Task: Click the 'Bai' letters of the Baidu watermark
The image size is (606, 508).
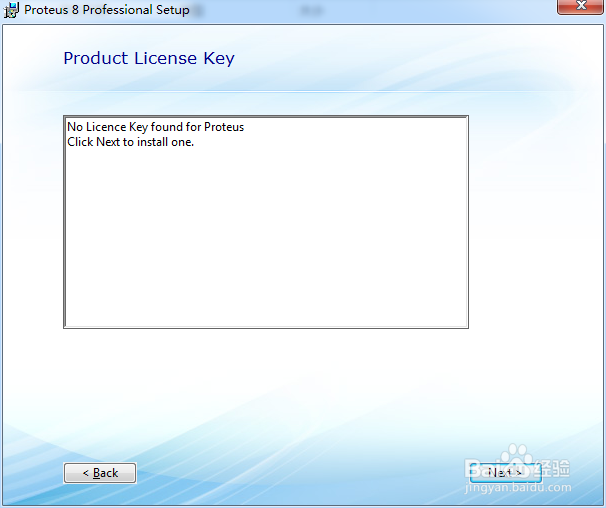Action: click(x=483, y=469)
